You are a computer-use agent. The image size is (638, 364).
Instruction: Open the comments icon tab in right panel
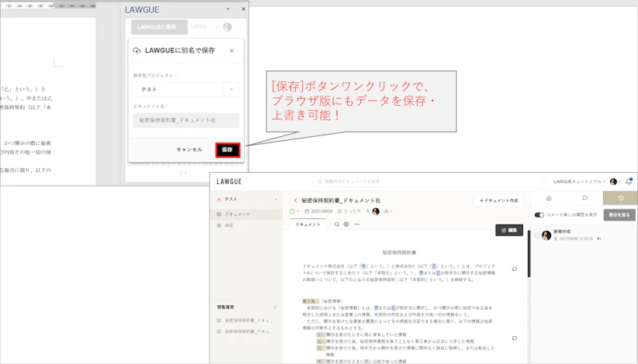[585, 198]
